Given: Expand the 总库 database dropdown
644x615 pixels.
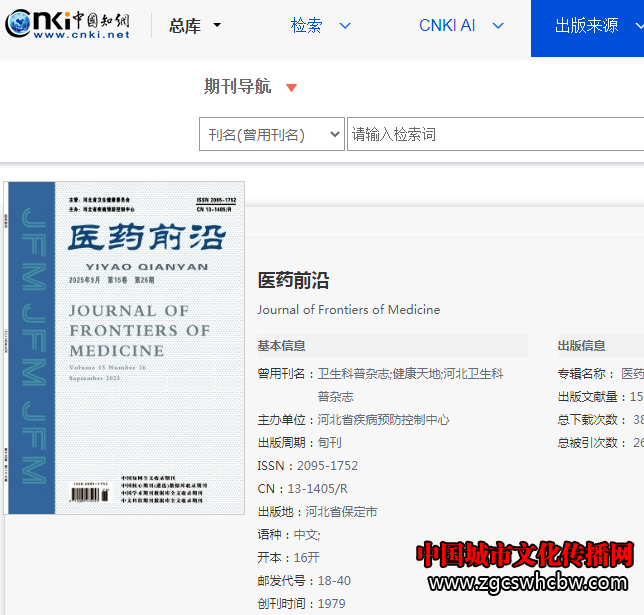Looking at the screenshot, I should [x=195, y=26].
